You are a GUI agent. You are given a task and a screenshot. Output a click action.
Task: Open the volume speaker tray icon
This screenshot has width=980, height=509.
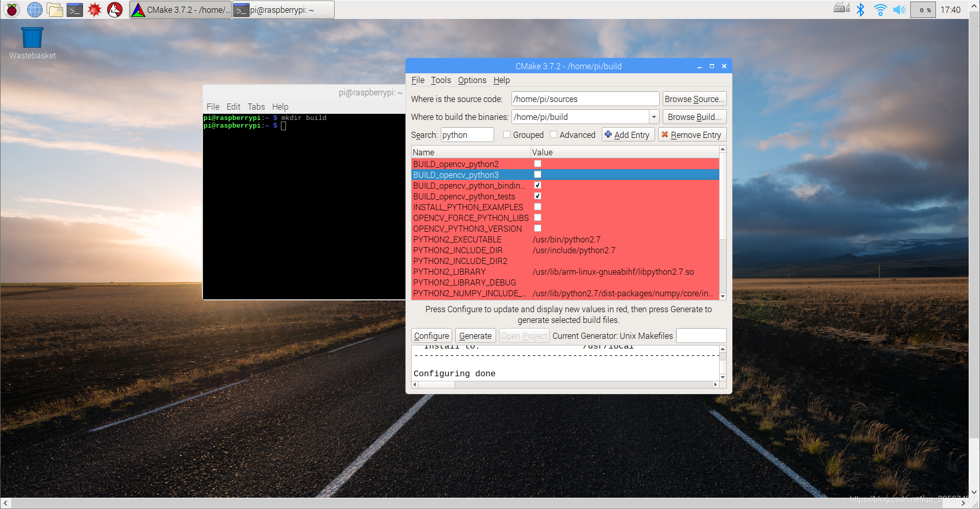pos(899,10)
